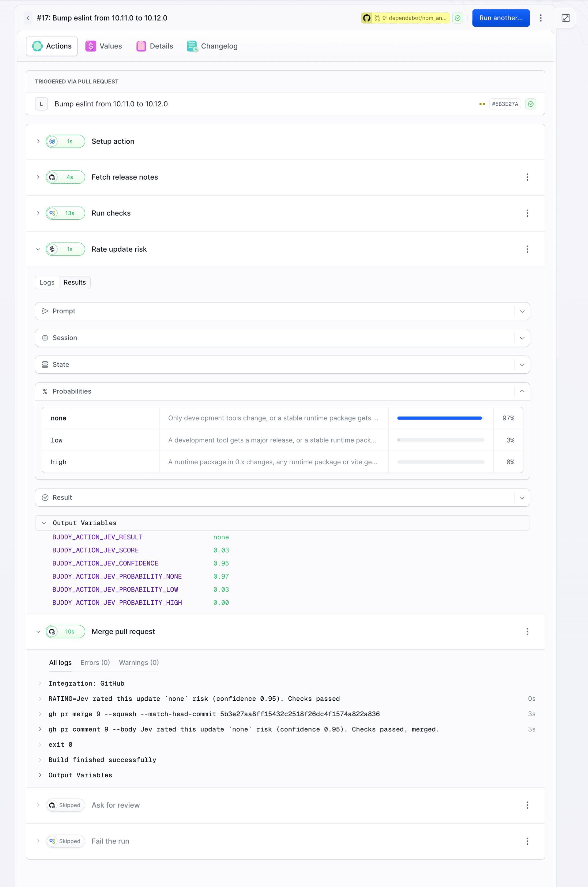Show the Warnings (0) log filter
The height and width of the screenshot is (887, 588).
pyautogui.click(x=139, y=663)
